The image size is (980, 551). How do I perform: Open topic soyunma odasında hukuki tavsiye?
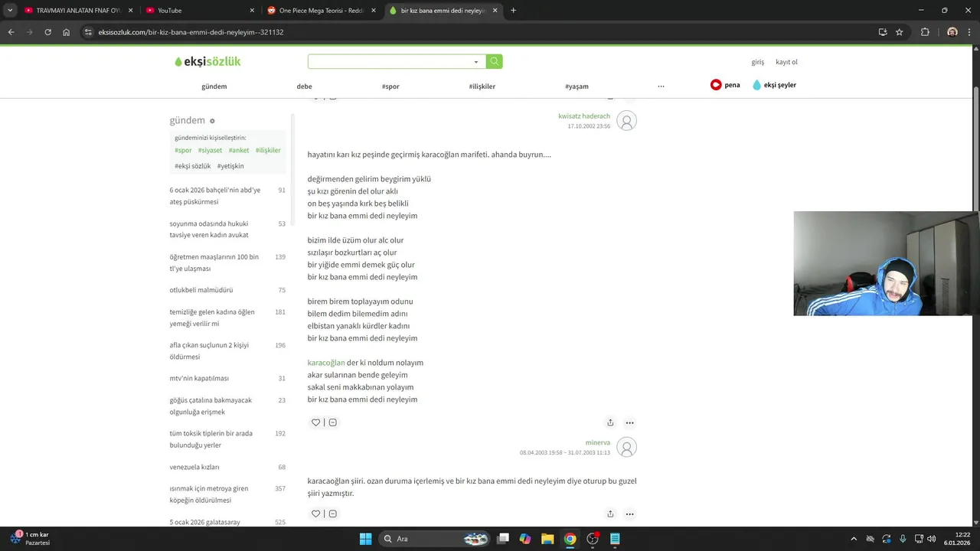(x=227, y=230)
